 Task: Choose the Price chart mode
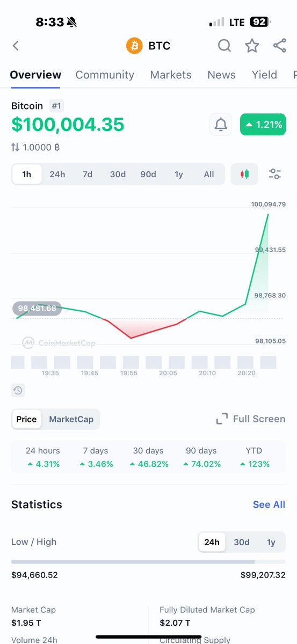26,419
